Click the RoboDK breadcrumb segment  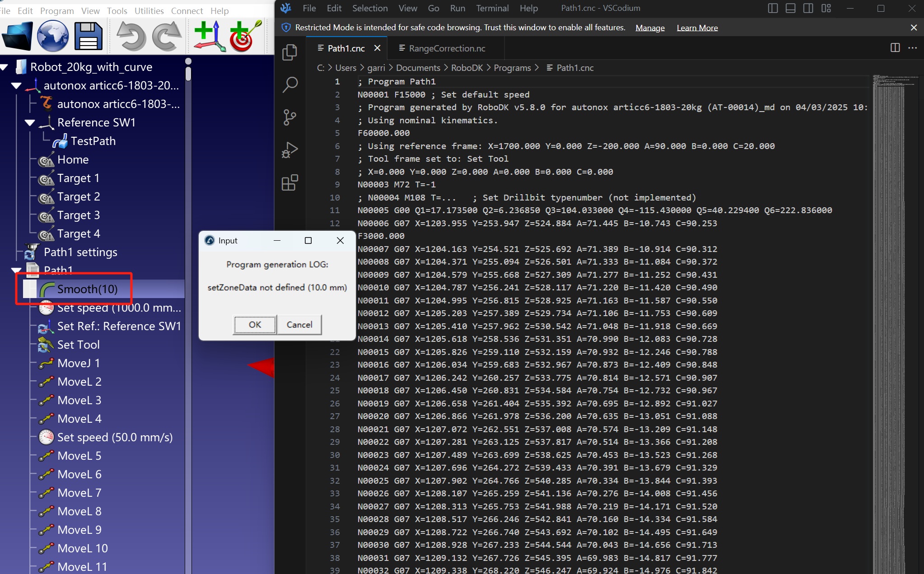[467, 68]
